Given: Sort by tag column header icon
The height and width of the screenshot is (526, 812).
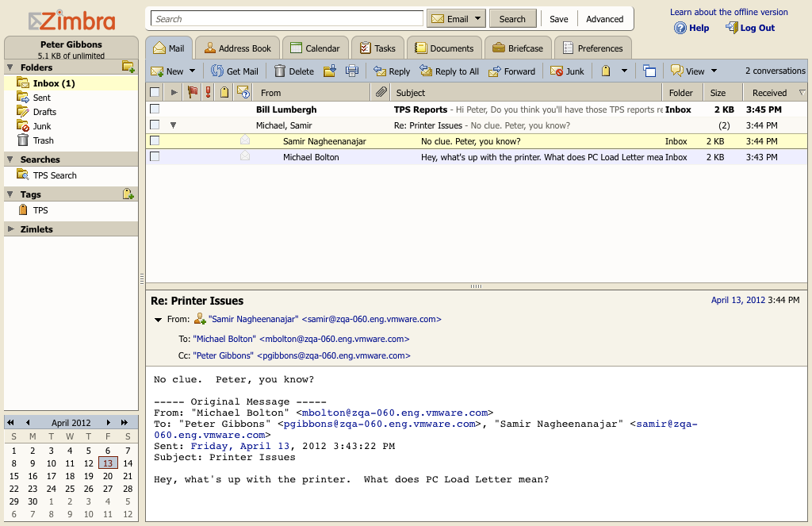Looking at the screenshot, I should [x=224, y=92].
